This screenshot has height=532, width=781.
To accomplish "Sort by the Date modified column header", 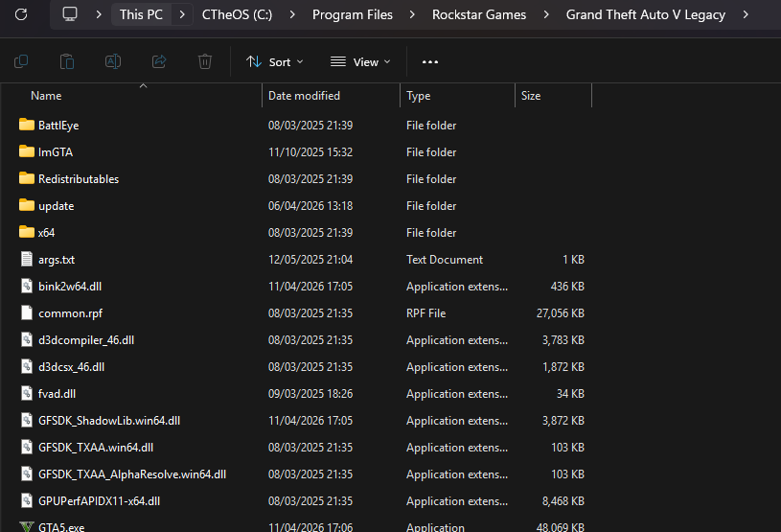I will [x=305, y=96].
